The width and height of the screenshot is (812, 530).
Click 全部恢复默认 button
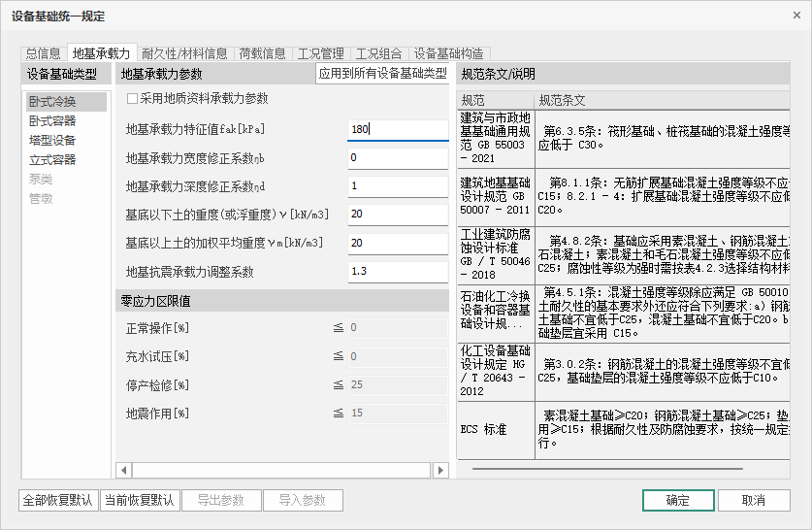tap(58, 501)
